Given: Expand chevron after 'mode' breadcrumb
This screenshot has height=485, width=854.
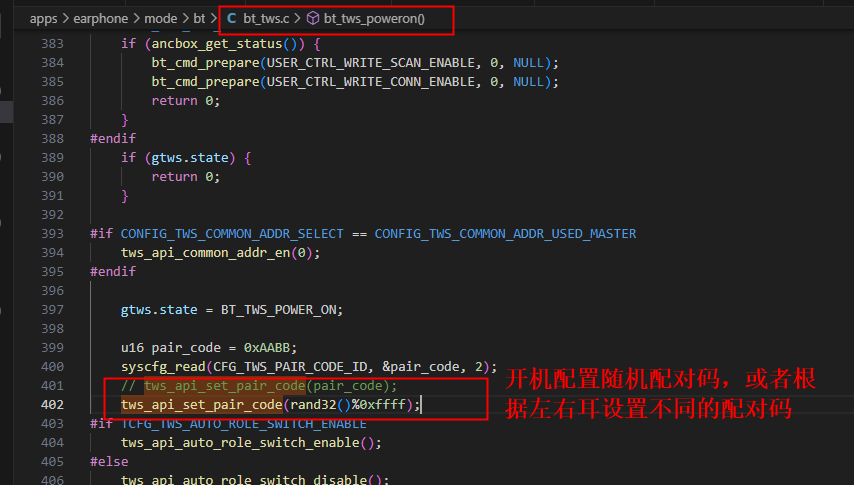Looking at the screenshot, I should coord(185,19).
